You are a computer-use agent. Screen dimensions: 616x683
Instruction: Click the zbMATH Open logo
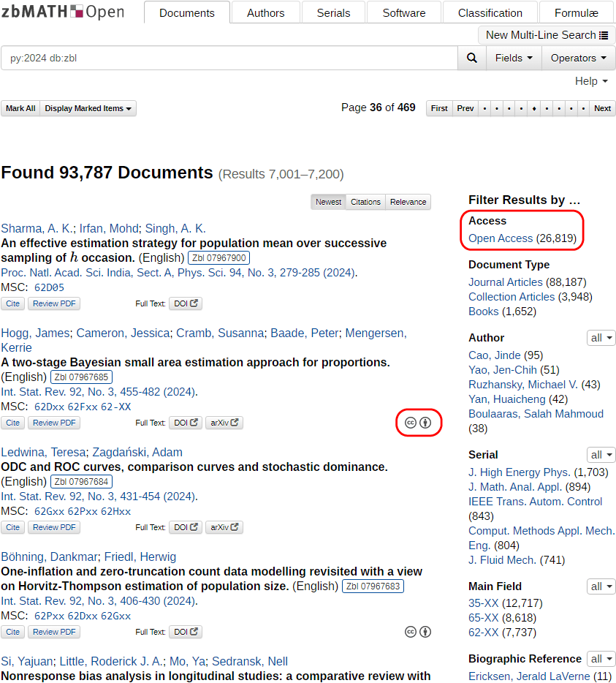coord(63,12)
